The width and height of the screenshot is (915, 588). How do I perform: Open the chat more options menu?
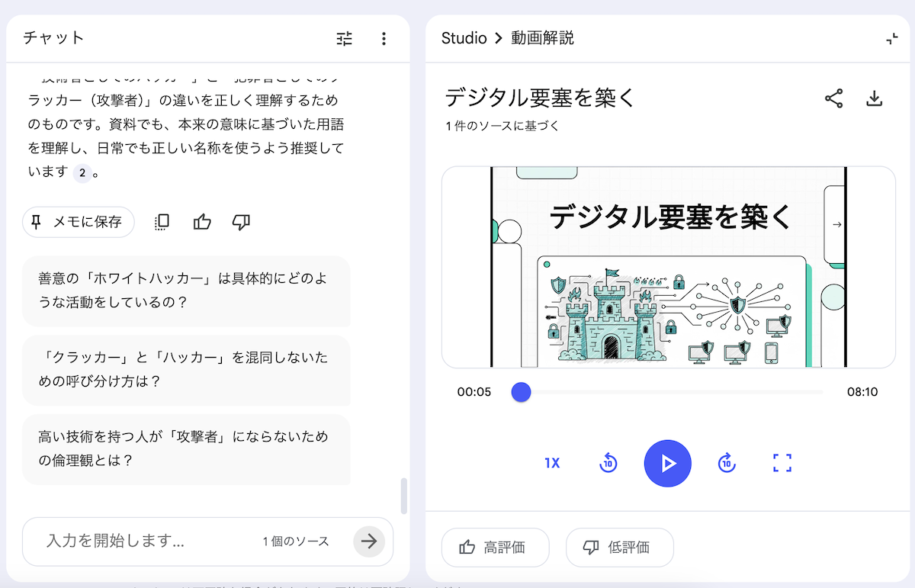point(384,39)
